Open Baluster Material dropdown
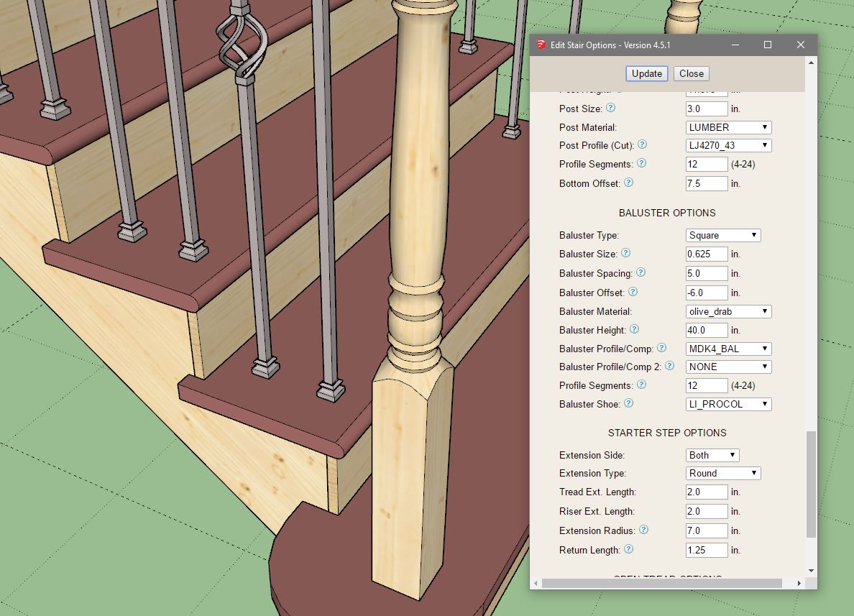This screenshot has height=616, width=854. coord(729,311)
